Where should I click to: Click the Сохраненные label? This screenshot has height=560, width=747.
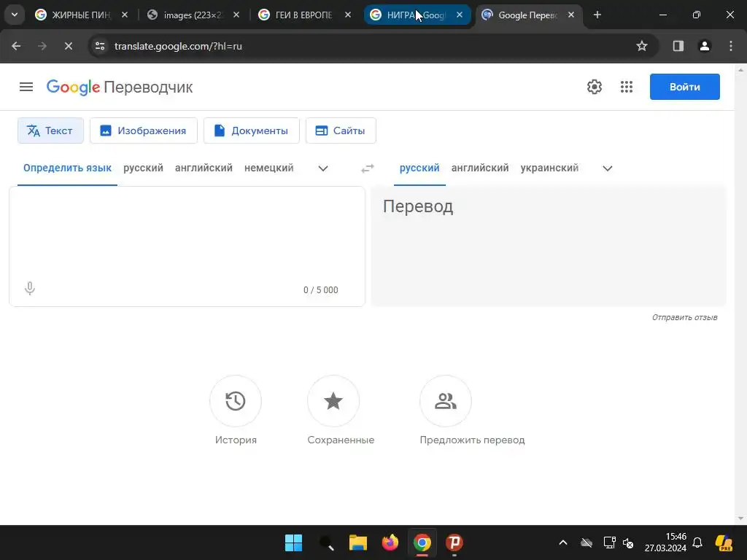pyautogui.click(x=341, y=440)
